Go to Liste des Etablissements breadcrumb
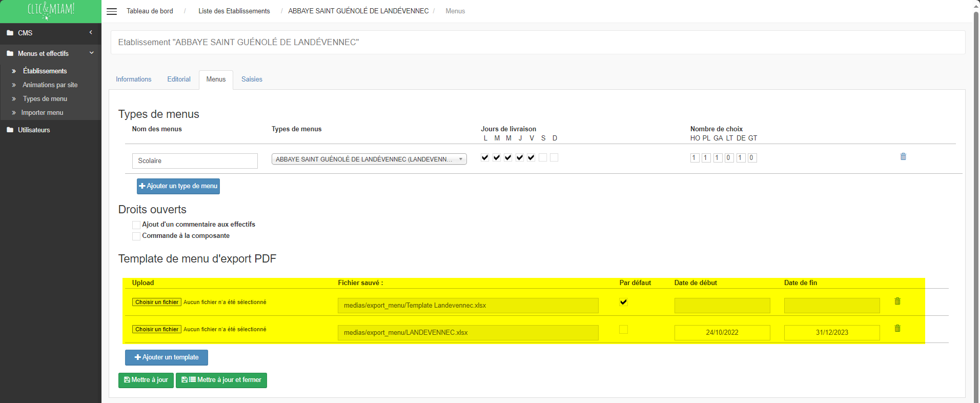This screenshot has height=403, width=980. 234,11
